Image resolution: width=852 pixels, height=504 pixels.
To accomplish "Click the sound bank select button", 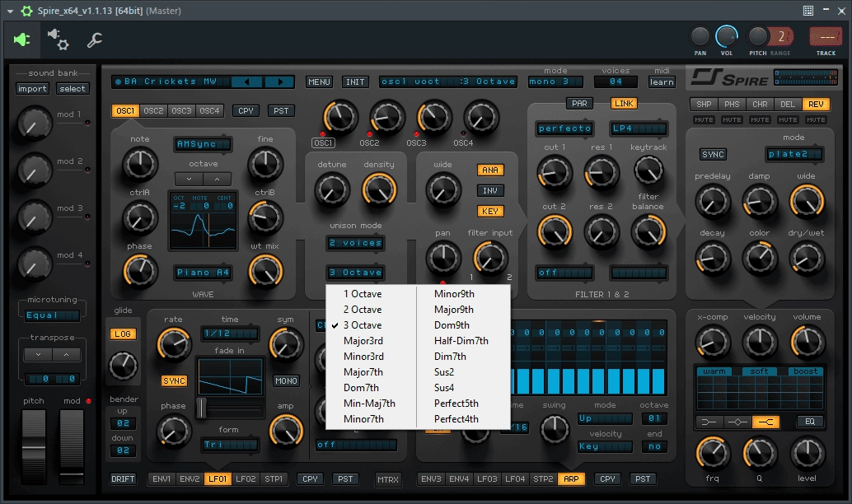I will pos(73,88).
